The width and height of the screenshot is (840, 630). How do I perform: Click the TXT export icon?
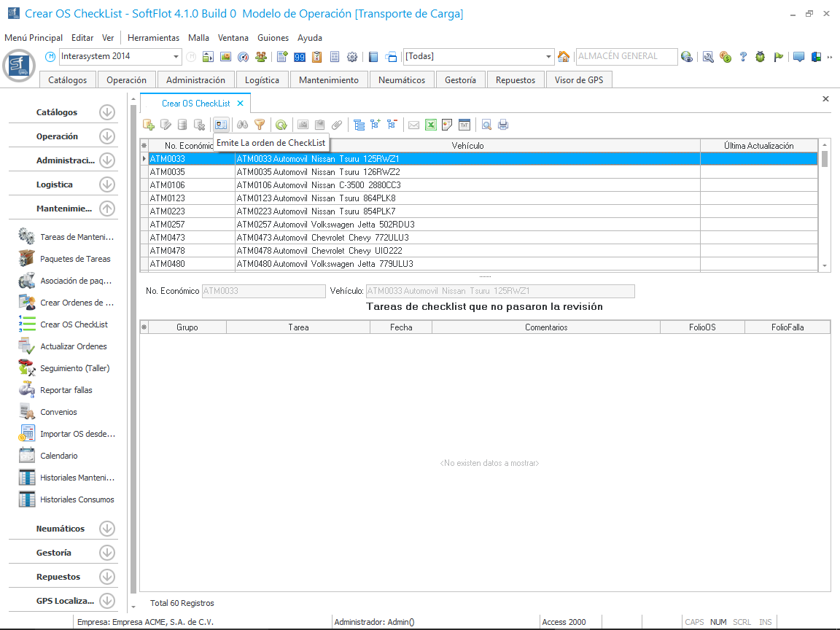click(464, 125)
